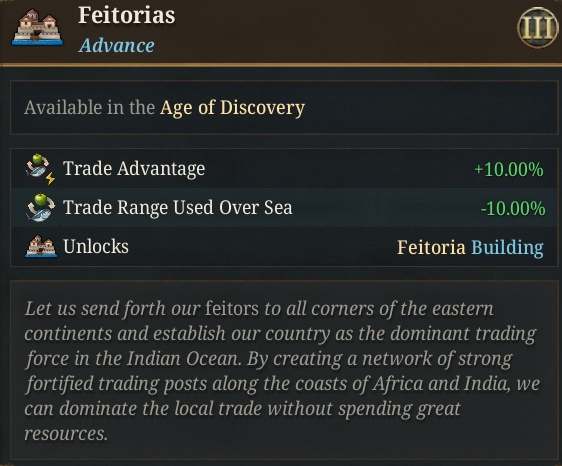Click the Unlocks label text

click(96, 247)
